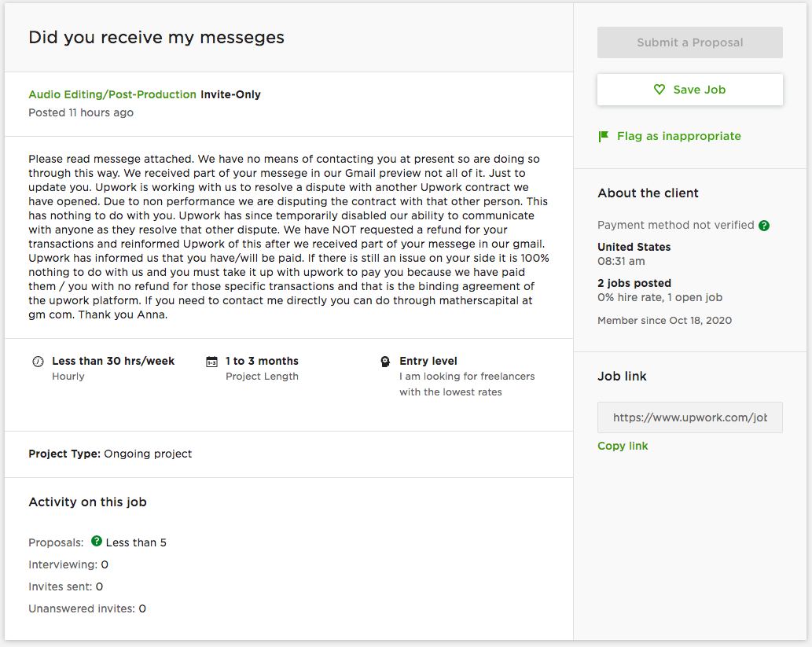Click the heart icon on Save Job
This screenshot has height=647, width=812.
[660, 90]
